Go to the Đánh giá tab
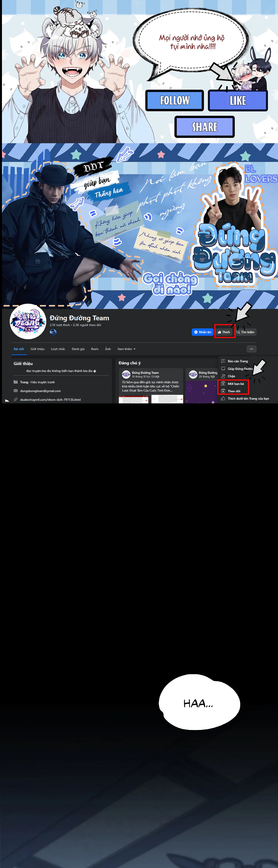Screen dimensions: 278x868 pyautogui.click(x=78, y=349)
